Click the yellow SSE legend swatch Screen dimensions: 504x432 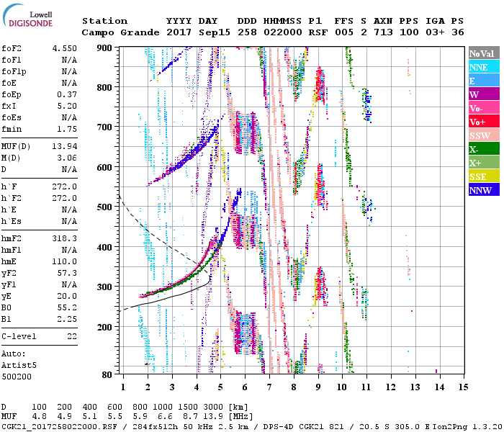tap(483, 176)
